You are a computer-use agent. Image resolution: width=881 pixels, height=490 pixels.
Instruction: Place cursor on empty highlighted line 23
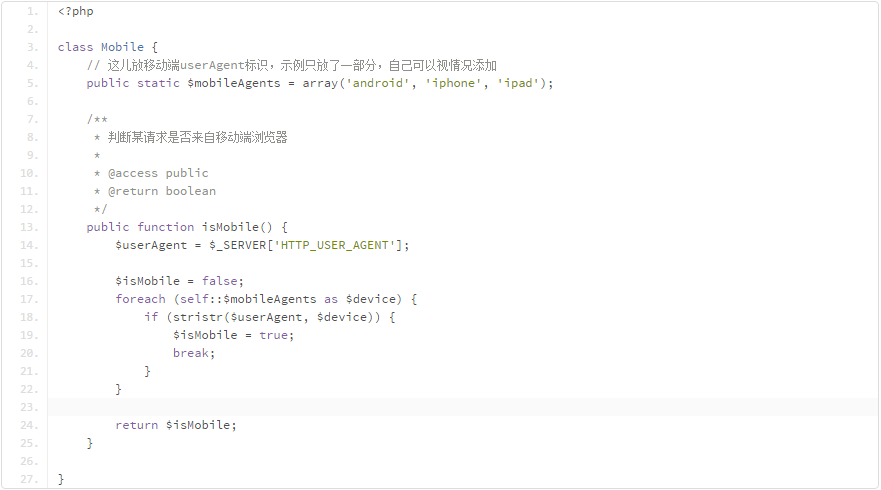tap(400, 407)
